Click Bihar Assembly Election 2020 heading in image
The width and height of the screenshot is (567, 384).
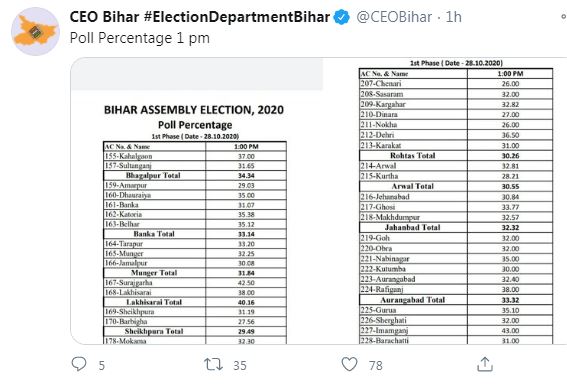[x=194, y=110]
